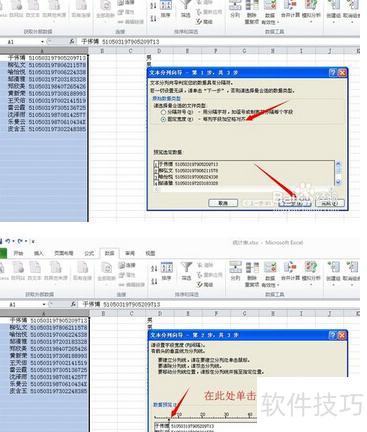Click descending sort icon in lower window ribbon
Viewport: 367px width, 432px height.
(x=154, y=281)
